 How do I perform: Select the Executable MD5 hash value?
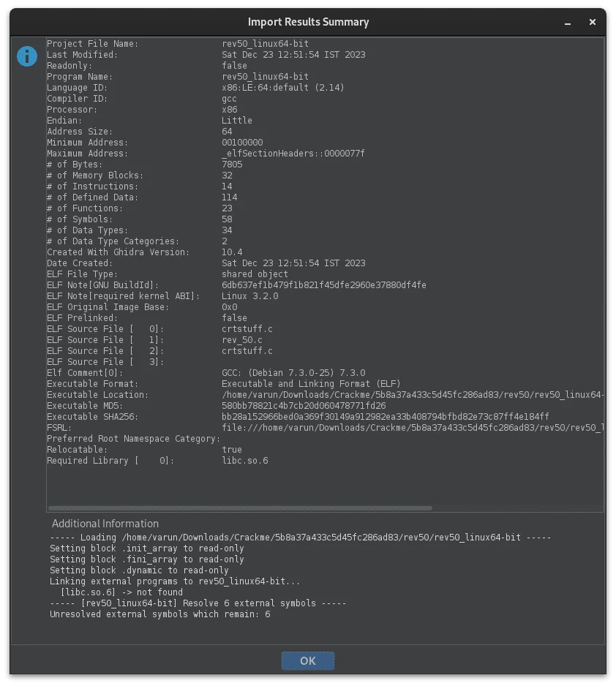[x=304, y=406]
